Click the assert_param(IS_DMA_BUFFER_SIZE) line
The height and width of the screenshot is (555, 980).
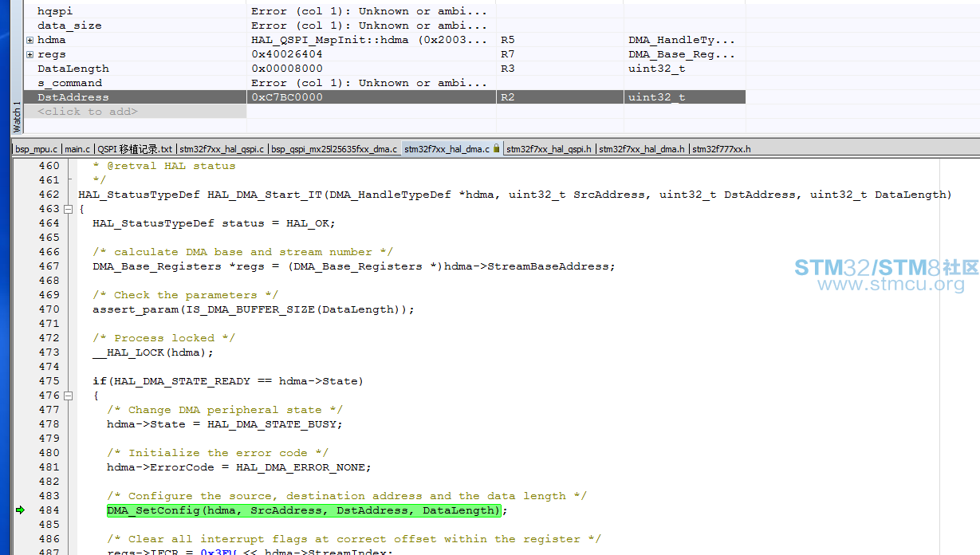[x=254, y=309]
